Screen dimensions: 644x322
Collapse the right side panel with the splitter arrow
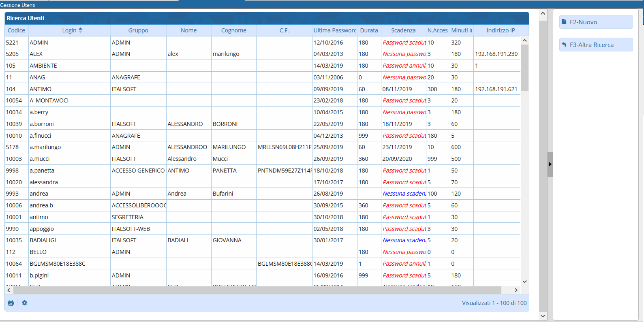[550, 164]
